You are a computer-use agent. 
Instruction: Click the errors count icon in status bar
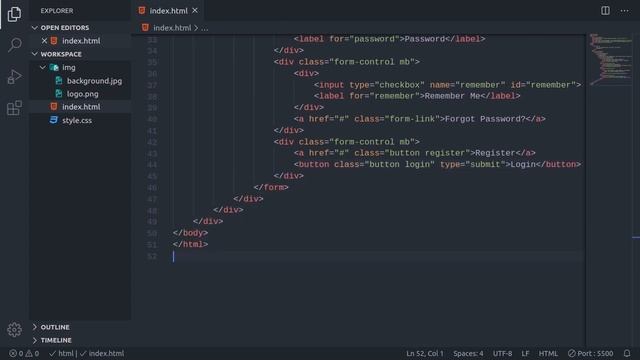[13, 353]
